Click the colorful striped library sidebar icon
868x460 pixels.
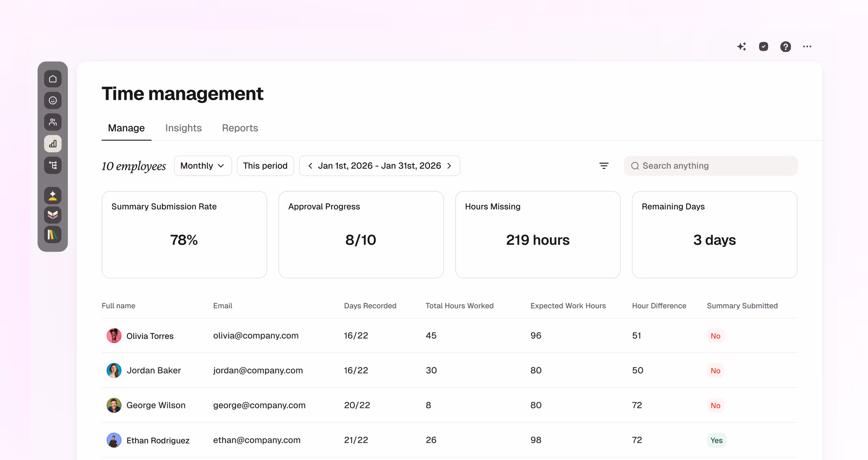point(53,235)
